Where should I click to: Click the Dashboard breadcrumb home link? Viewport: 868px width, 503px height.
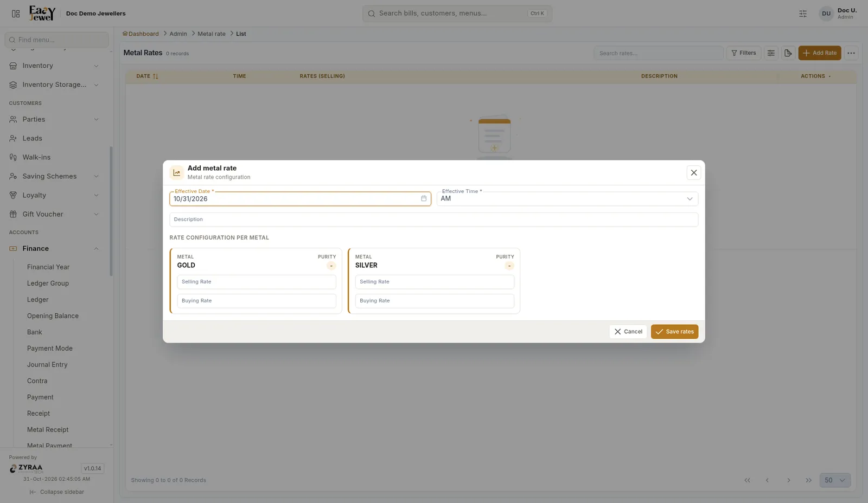click(x=141, y=34)
